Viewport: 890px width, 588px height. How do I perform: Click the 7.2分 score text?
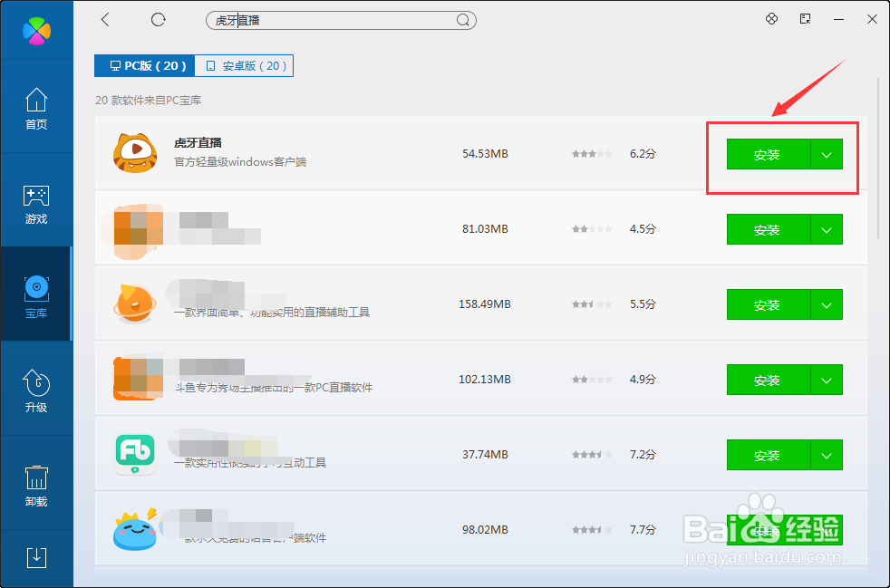pyautogui.click(x=643, y=455)
